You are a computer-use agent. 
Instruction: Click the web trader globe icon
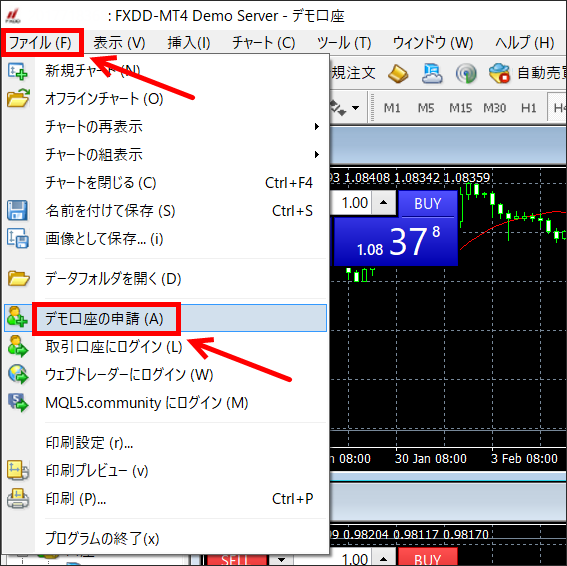[x=18, y=374]
